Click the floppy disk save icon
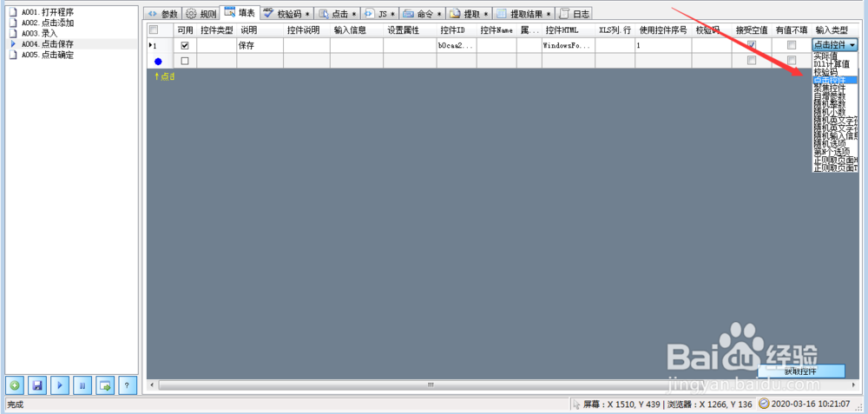The width and height of the screenshot is (868, 414). pos(37,385)
